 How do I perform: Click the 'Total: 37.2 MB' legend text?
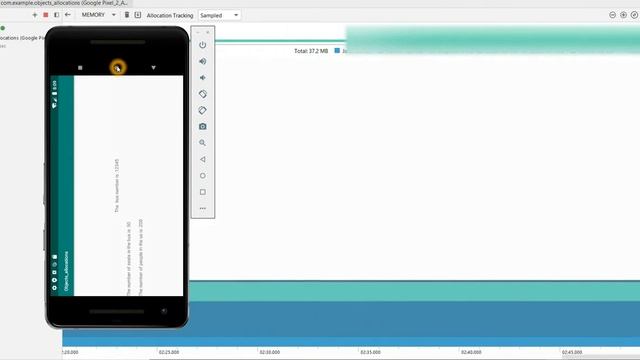311,51
